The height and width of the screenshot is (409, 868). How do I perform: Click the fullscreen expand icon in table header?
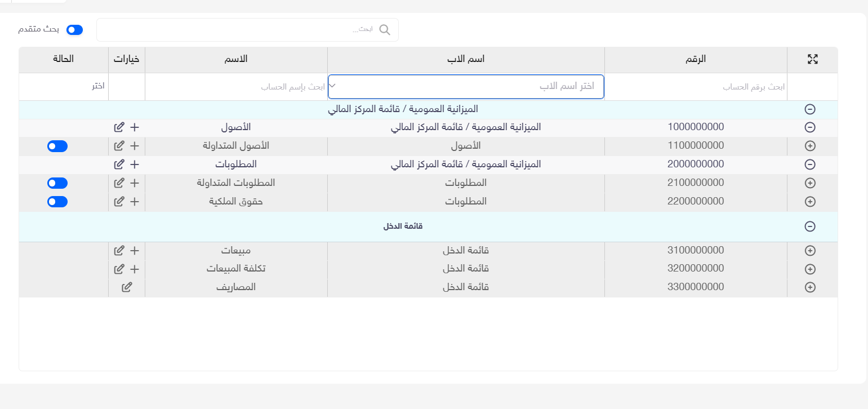(812, 59)
